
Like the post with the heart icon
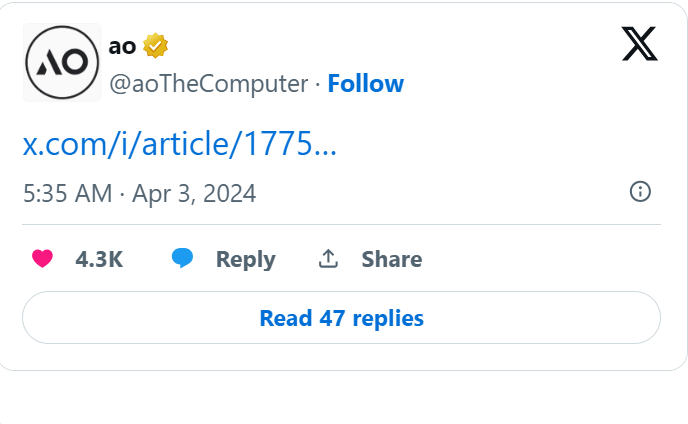click(x=42, y=259)
